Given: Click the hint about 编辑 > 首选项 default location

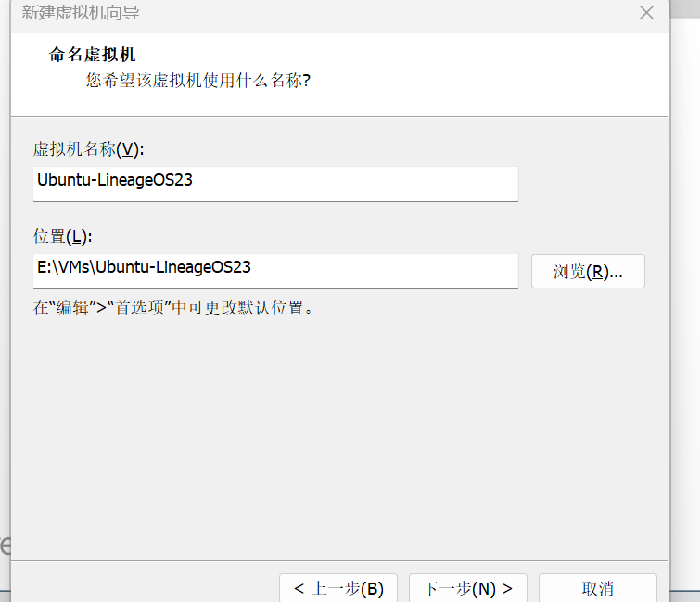Looking at the screenshot, I should [173, 308].
